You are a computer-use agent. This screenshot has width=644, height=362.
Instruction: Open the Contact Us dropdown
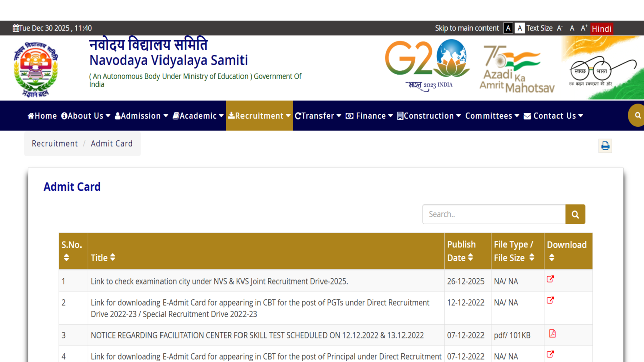(553, 116)
